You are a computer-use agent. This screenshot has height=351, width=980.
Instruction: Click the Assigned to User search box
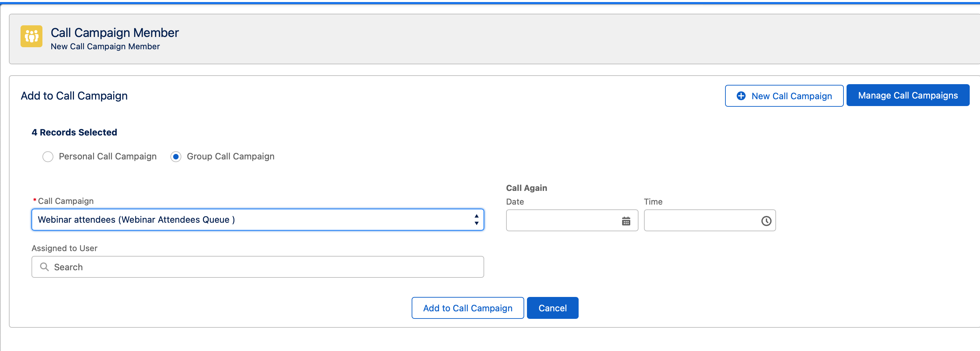(258, 267)
